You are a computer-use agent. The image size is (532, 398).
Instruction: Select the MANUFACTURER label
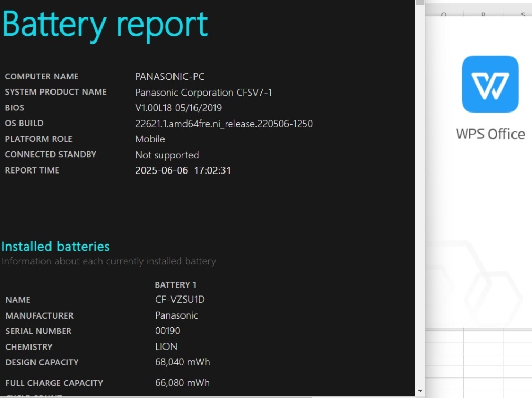[39, 315]
